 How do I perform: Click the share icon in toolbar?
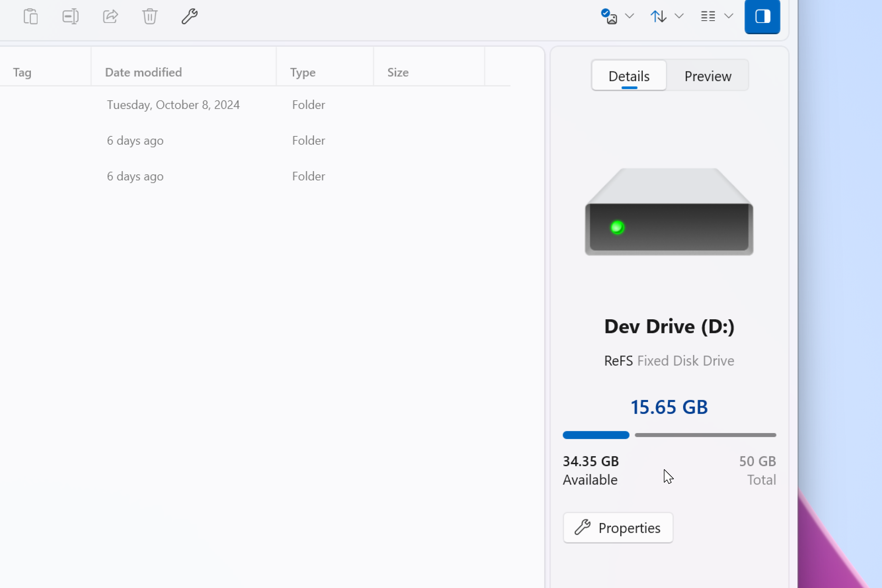tap(110, 16)
